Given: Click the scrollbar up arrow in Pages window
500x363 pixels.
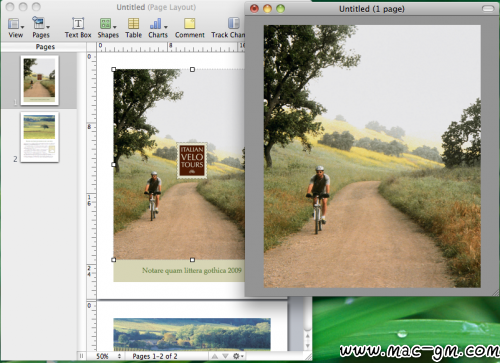Looking at the screenshot, I should (307, 336).
